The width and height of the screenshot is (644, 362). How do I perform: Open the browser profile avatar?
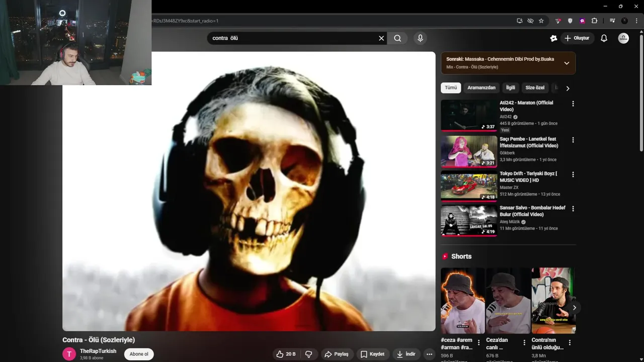[x=624, y=21]
